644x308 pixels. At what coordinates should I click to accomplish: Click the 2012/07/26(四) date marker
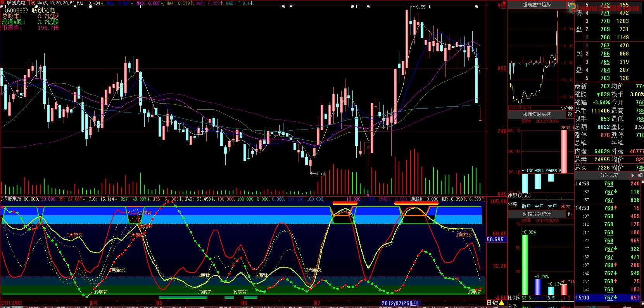(x=400, y=303)
